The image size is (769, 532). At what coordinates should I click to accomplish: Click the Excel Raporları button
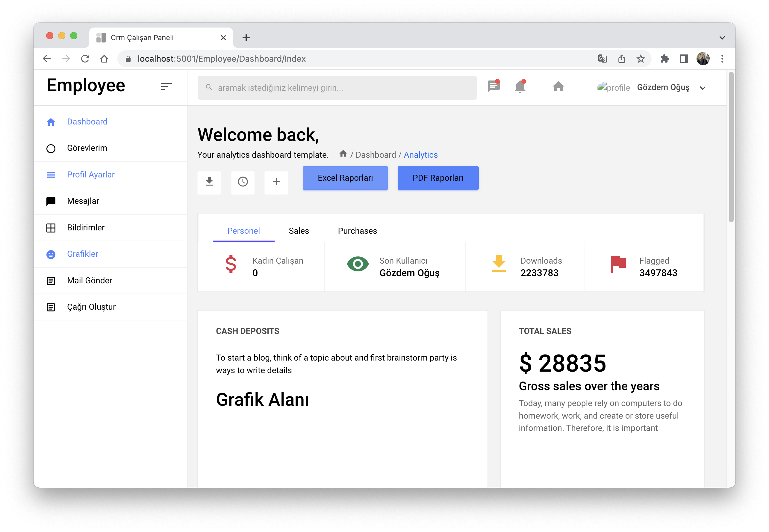[345, 178]
